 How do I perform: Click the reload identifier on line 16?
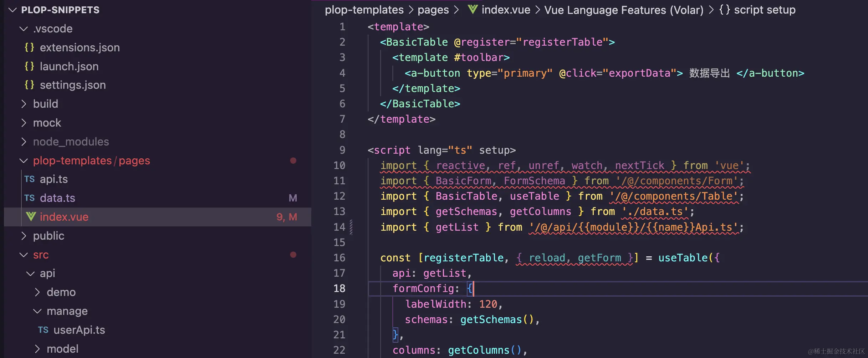(547, 258)
